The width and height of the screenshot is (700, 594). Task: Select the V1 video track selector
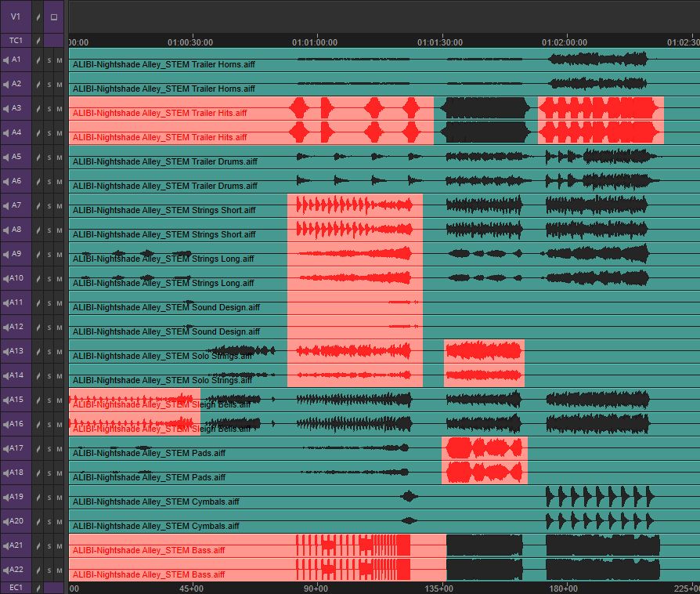pyautogui.click(x=16, y=17)
